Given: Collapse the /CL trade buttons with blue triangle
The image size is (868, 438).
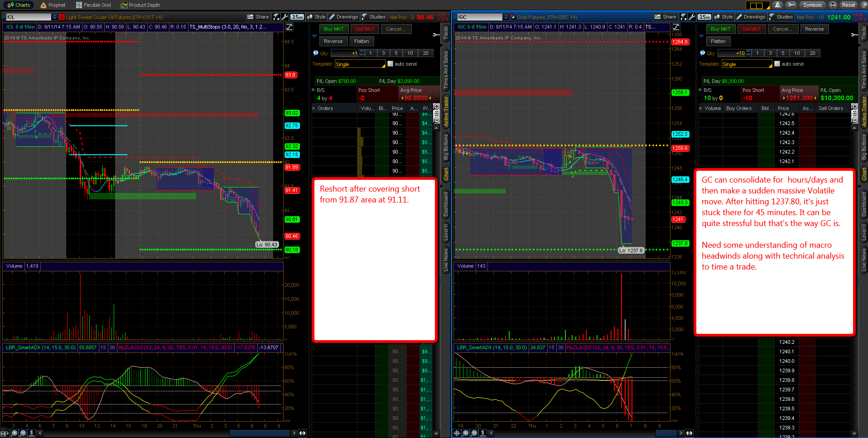Looking at the screenshot, I should pos(315,36).
